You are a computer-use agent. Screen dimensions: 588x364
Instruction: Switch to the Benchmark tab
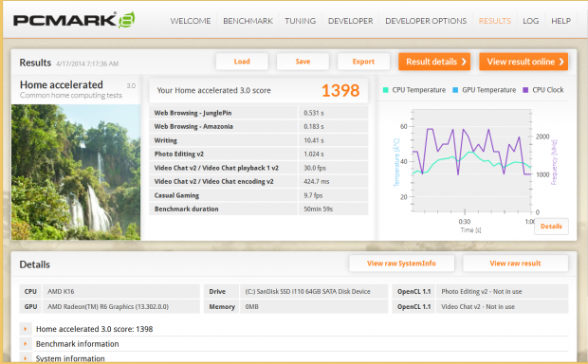(x=248, y=21)
